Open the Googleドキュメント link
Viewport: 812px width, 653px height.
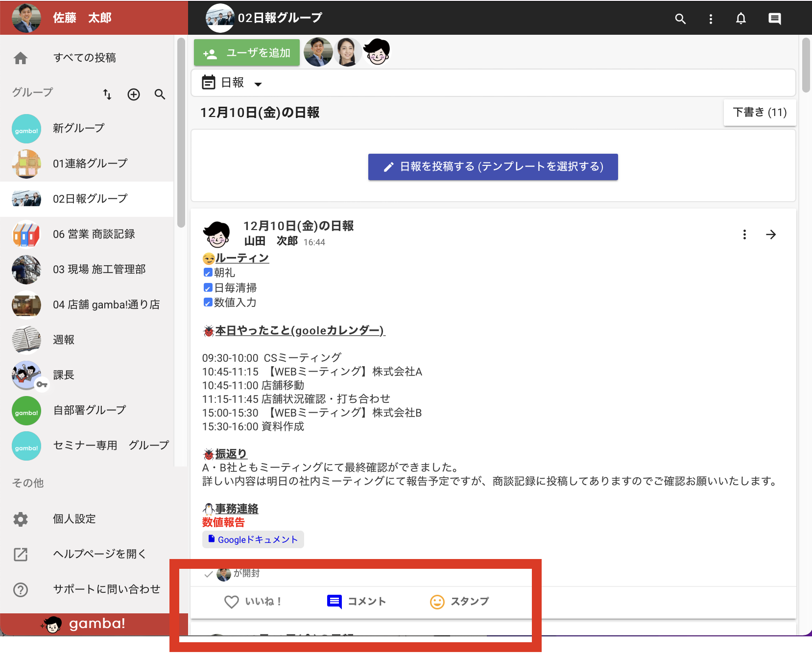(x=253, y=539)
